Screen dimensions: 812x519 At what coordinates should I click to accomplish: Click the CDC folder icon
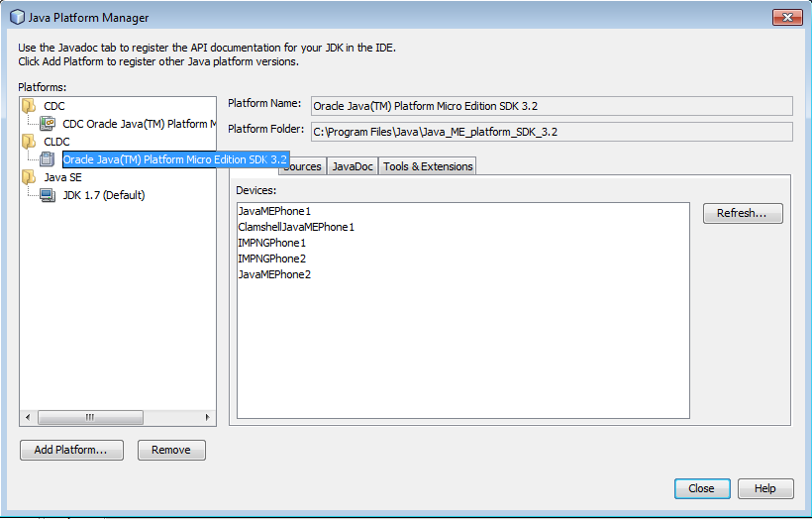point(29,106)
